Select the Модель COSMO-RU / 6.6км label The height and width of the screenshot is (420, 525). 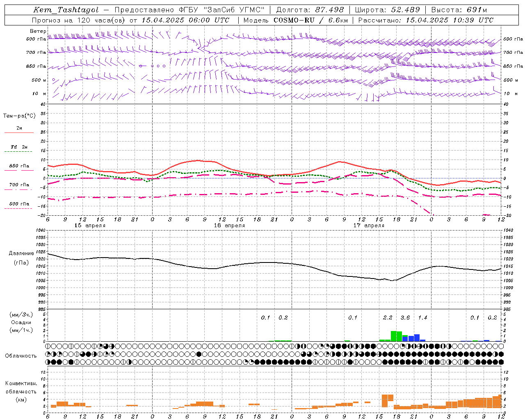pyautogui.click(x=295, y=20)
